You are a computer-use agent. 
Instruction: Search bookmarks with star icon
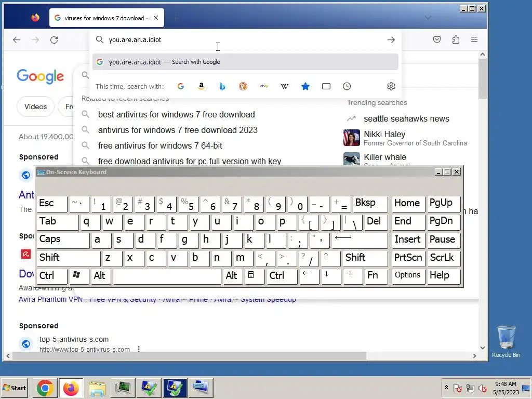pyautogui.click(x=305, y=86)
